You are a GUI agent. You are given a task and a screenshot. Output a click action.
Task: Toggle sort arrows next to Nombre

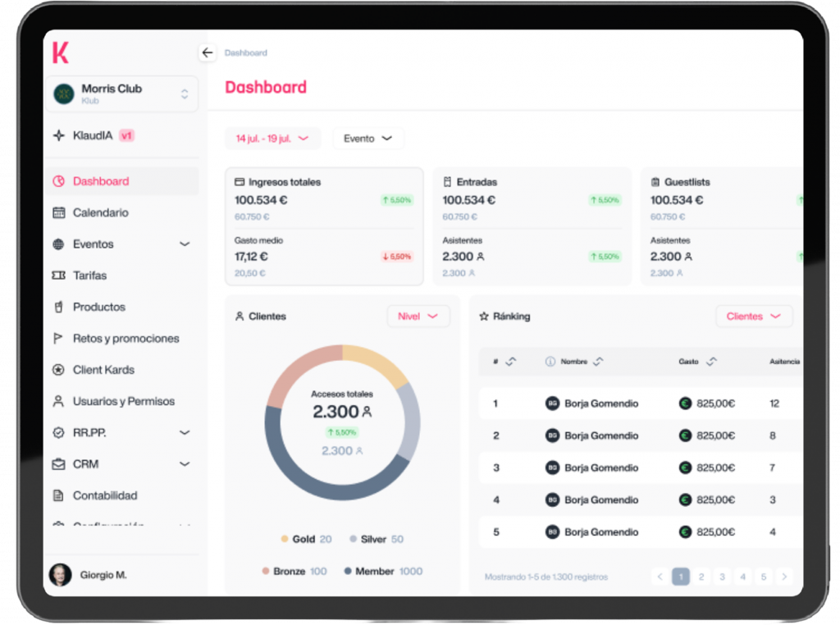[598, 362]
